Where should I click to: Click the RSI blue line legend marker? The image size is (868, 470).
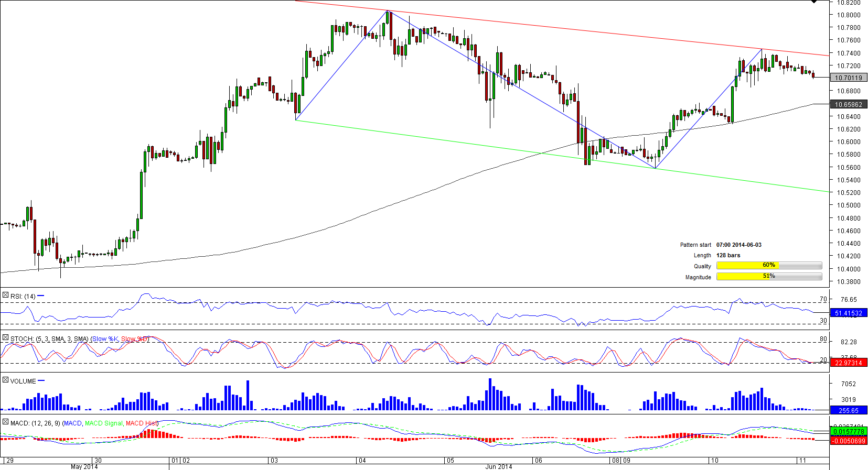coord(41,296)
